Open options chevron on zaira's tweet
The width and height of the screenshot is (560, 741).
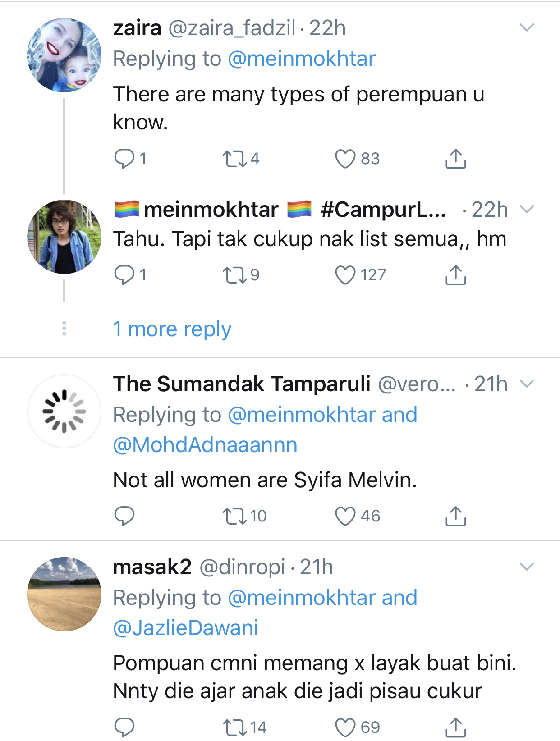pos(527,28)
